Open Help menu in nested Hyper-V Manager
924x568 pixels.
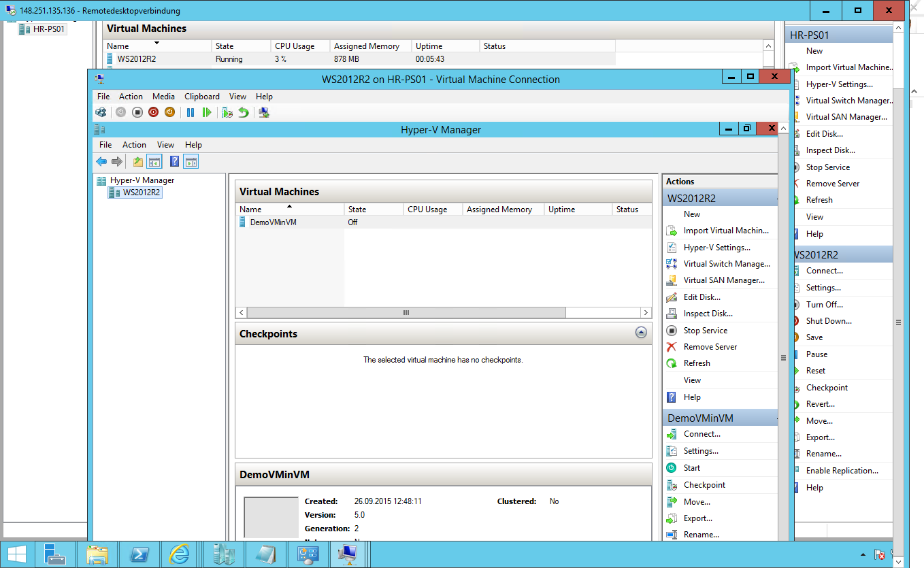[x=193, y=145]
